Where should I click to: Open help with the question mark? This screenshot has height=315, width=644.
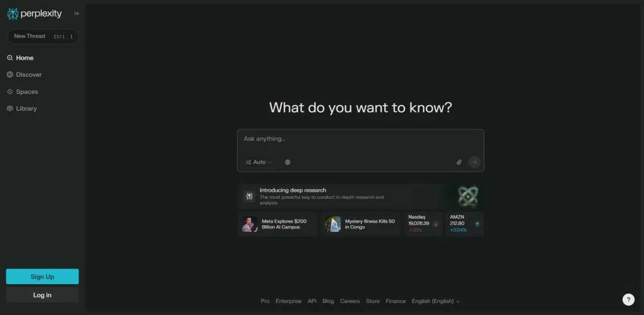click(x=628, y=299)
